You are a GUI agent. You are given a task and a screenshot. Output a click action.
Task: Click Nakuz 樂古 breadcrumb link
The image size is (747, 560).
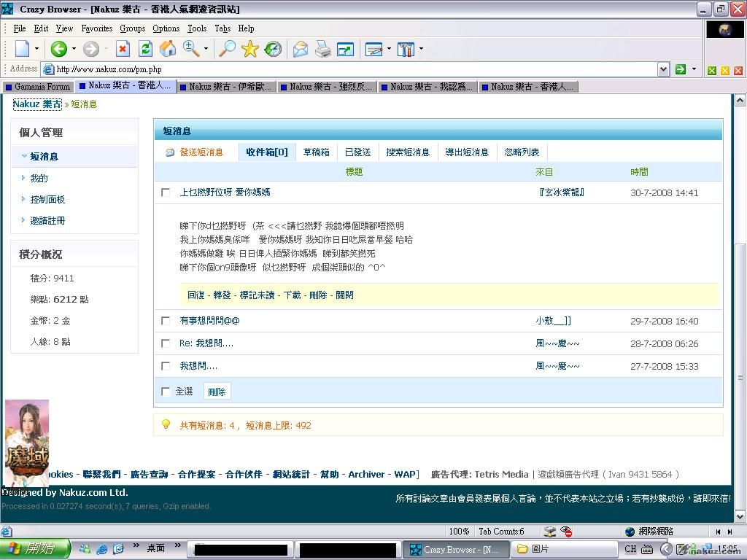click(37, 104)
